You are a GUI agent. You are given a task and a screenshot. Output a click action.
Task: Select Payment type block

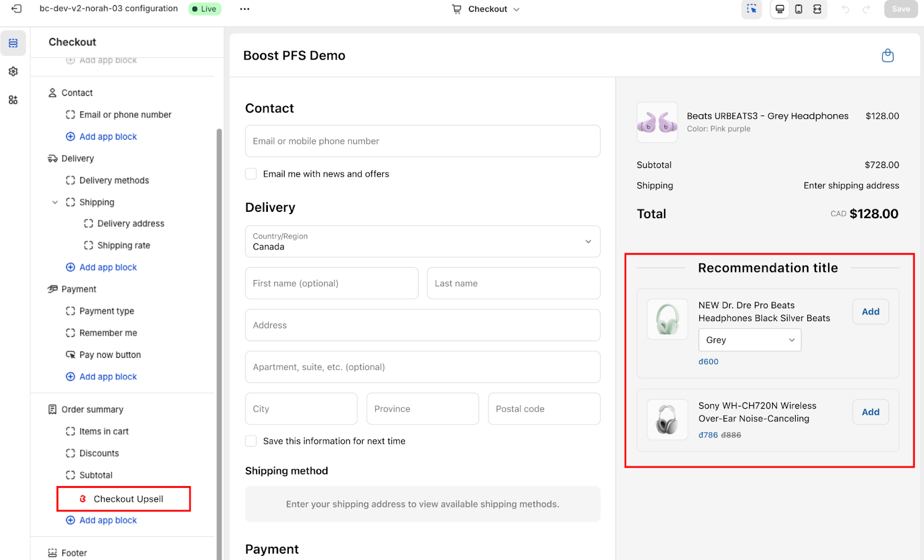[107, 311]
